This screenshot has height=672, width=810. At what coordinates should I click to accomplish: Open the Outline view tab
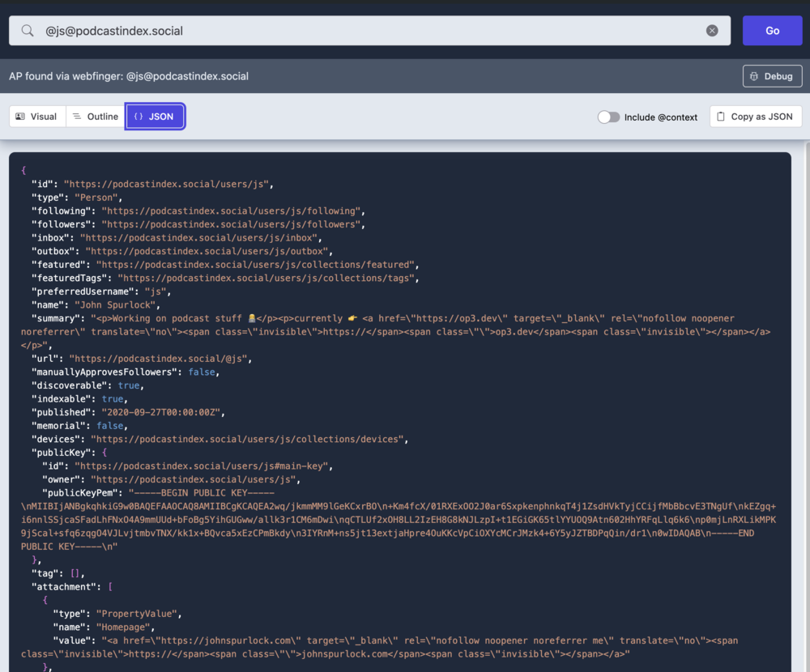click(x=96, y=117)
